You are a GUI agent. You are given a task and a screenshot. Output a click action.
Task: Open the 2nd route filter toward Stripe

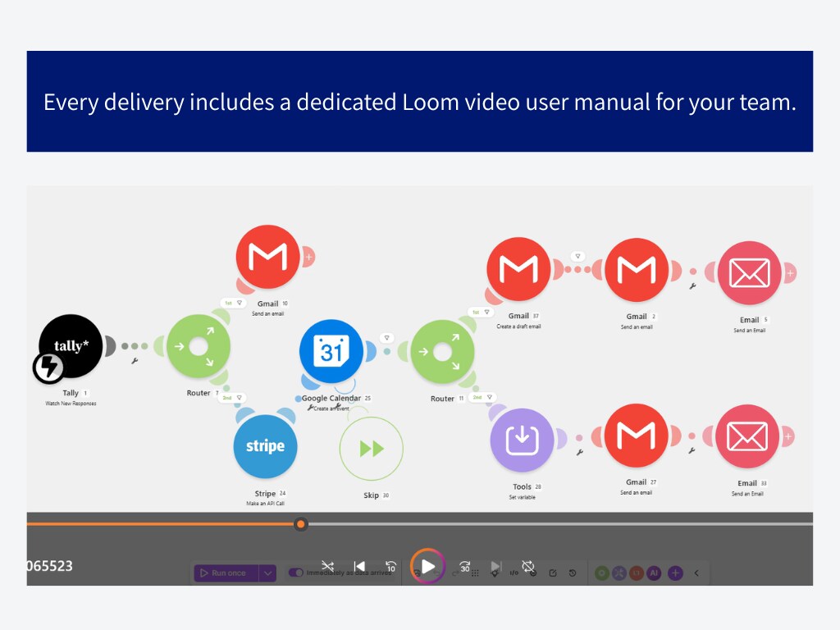pyautogui.click(x=232, y=398)
